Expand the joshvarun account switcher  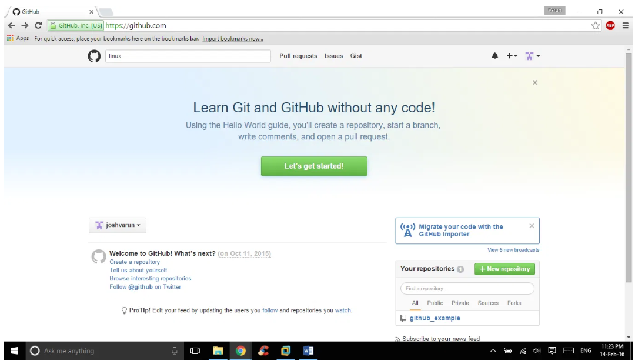click(118, 225)
